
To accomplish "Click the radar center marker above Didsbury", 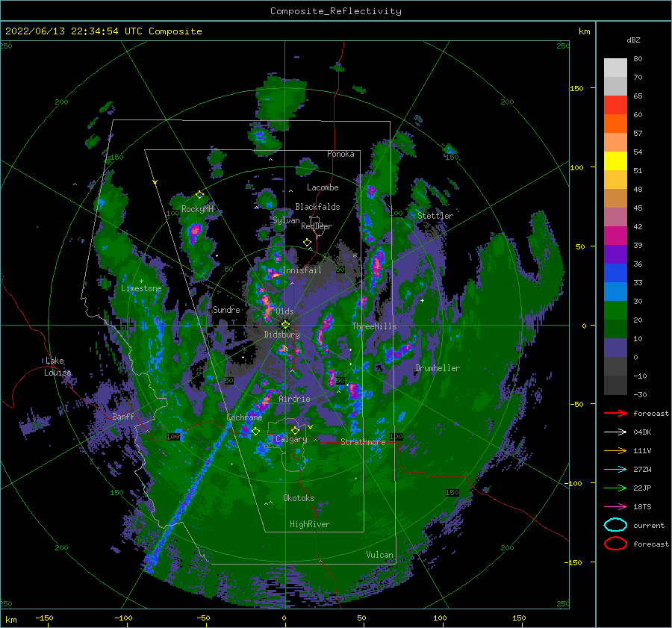I will tap(285, 325).
